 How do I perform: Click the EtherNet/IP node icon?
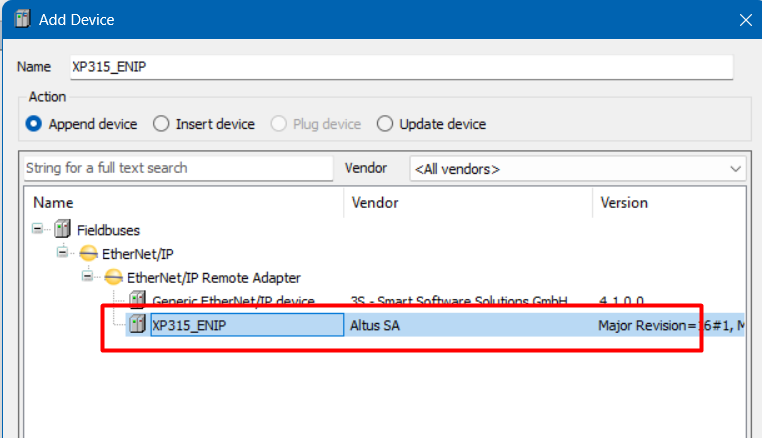(88, 253)
